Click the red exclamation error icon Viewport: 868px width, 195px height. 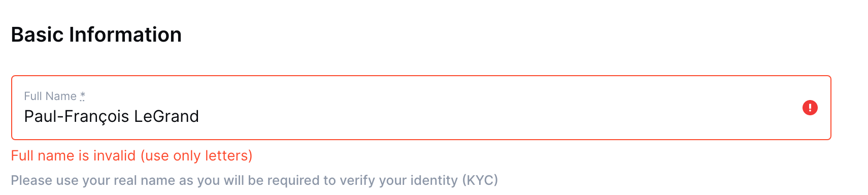point(810,108)
